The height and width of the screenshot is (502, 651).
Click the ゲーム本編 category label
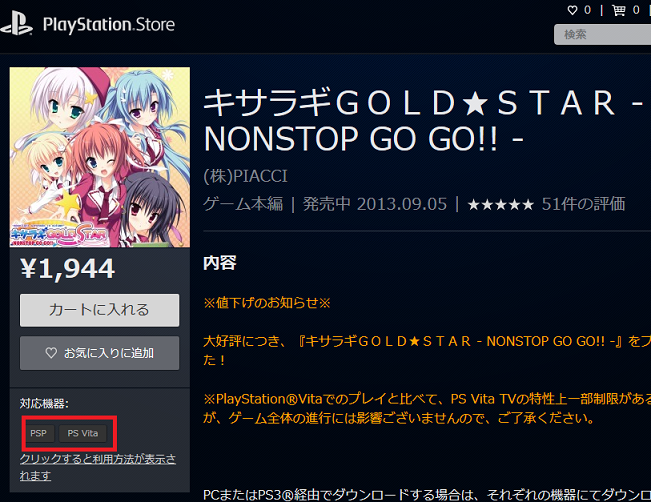tap(243, 204)
